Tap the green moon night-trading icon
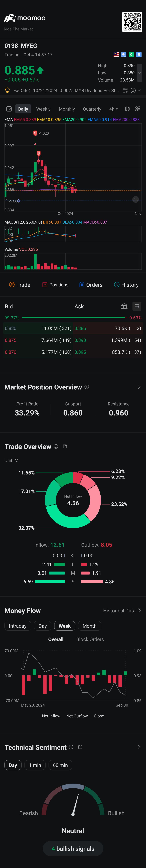Screen dimensions: 146x868 click(132, 55)
